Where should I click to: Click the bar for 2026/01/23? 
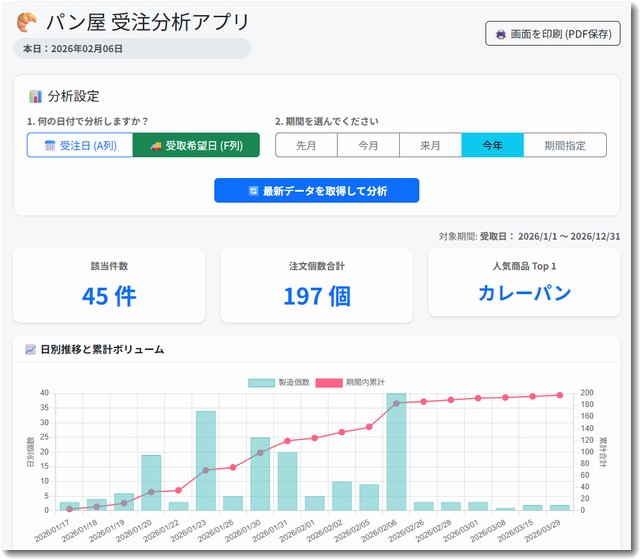click(206, 461)
